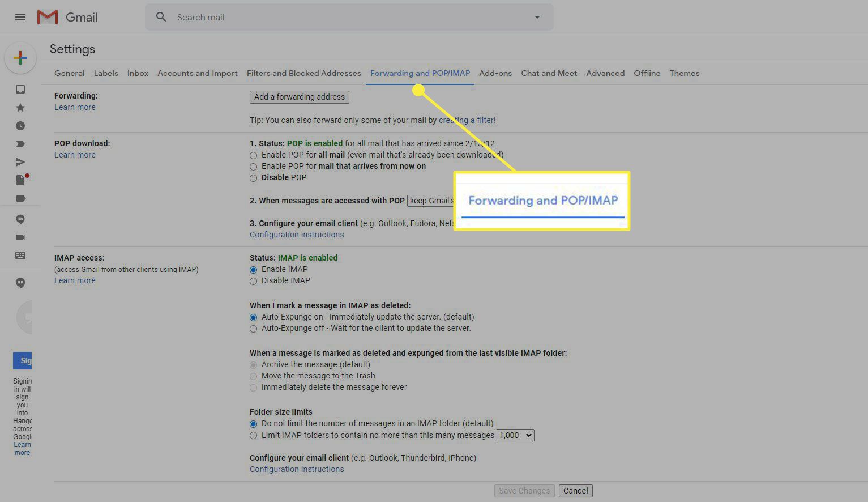The width and height of the screenshot is (868, 502).
Task: Click the Compose plus button
Action: click(20, 58)
